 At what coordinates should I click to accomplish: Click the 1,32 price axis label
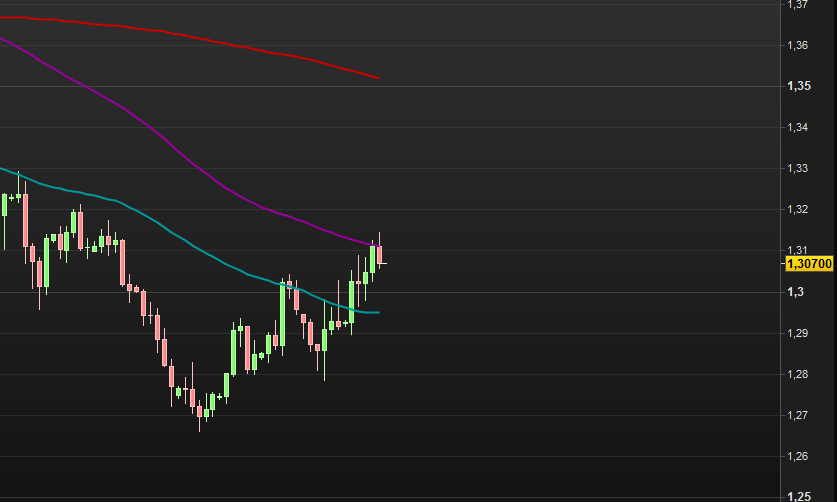[x=797, y=209]
